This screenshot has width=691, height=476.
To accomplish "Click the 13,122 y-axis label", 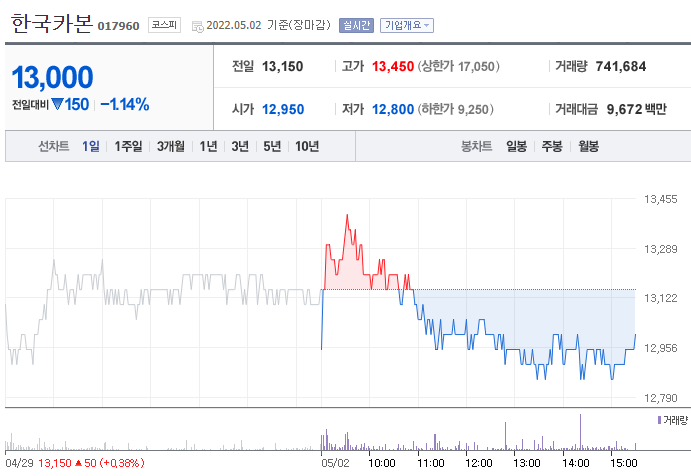I will 661,298.
